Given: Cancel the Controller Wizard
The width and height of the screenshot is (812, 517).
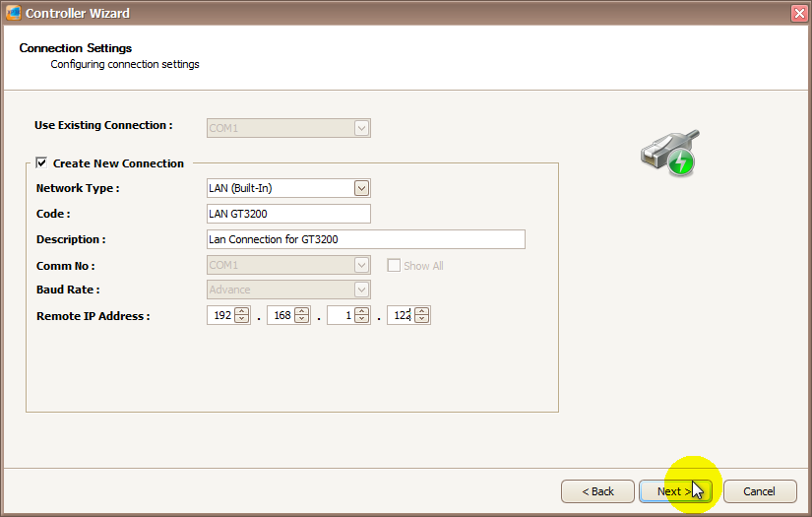Looking at the screenshot, I should click(759, 491).
